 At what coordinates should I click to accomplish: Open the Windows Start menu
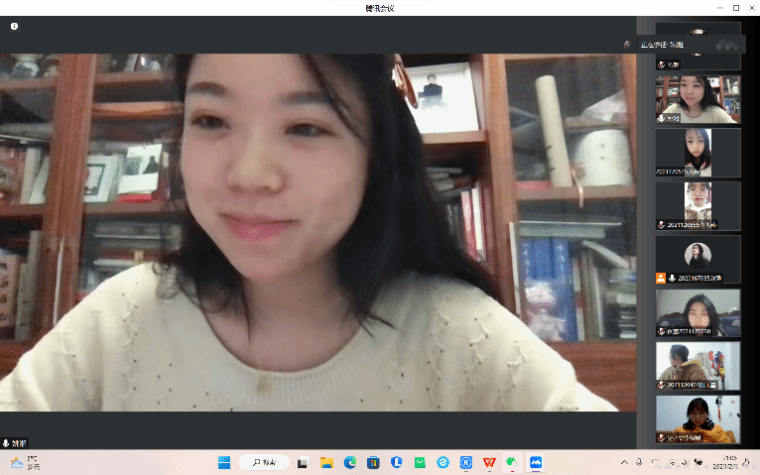[x=224, y=462]
